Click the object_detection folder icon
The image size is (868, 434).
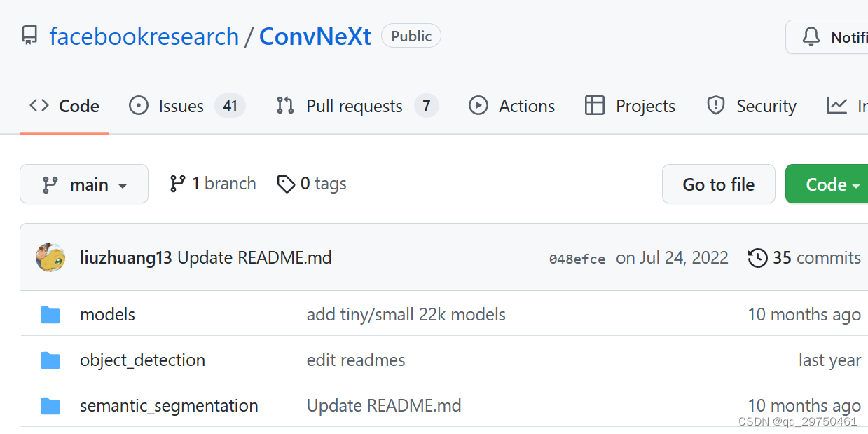click(x=50, y=360)
